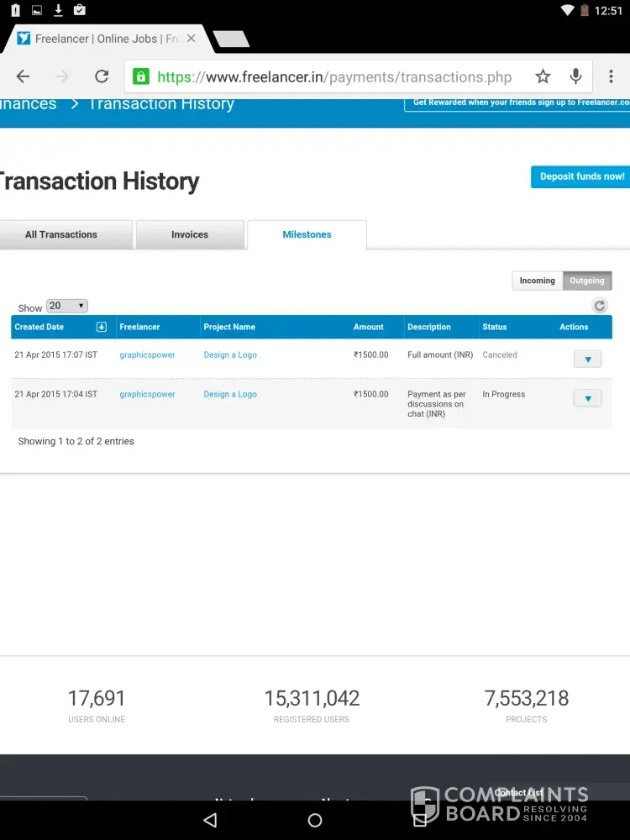630x840 pixels.
Task: Expand actions dropdown for In Progress milestone
Action: [x=588, y=398]
